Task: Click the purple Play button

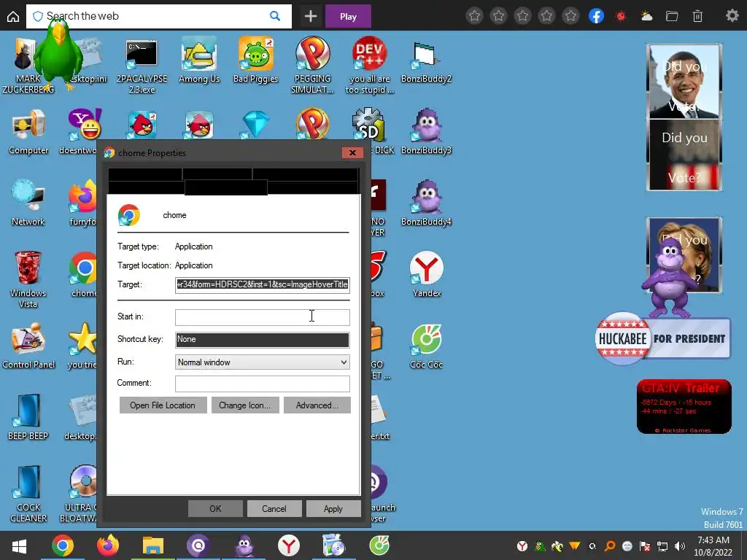Action: point(348,17)
